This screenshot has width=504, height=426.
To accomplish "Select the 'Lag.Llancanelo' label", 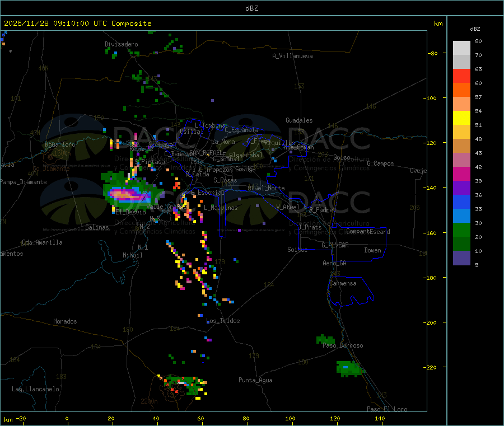I will click(x=35, y=390).
